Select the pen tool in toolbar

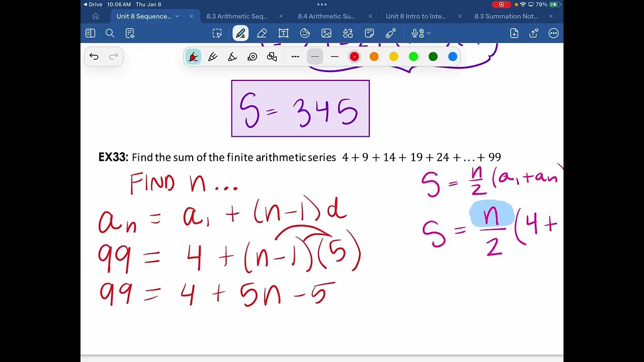[240, 33]
